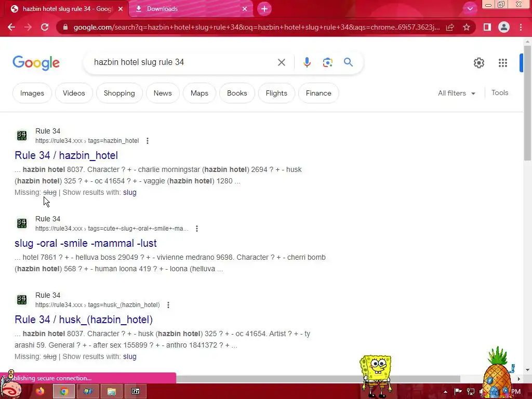Open Google quick settings gear
The image size is (532, 399).
click(478, 63)
